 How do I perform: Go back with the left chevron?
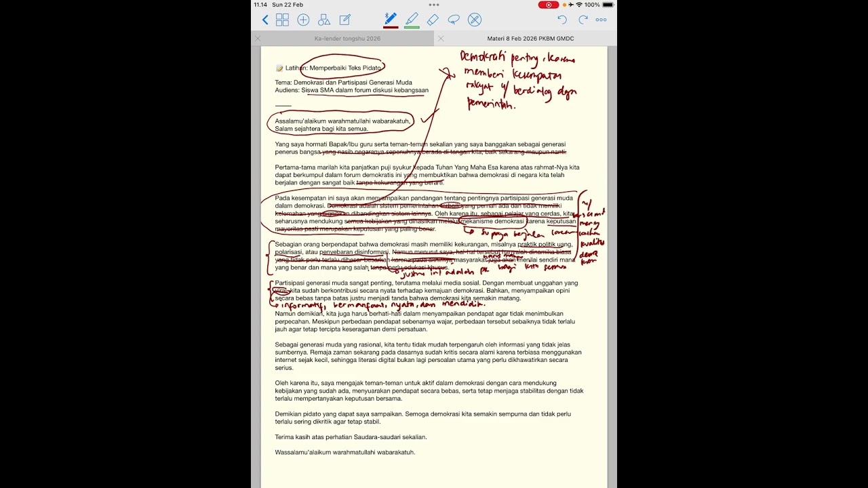(x=265, y=20)
